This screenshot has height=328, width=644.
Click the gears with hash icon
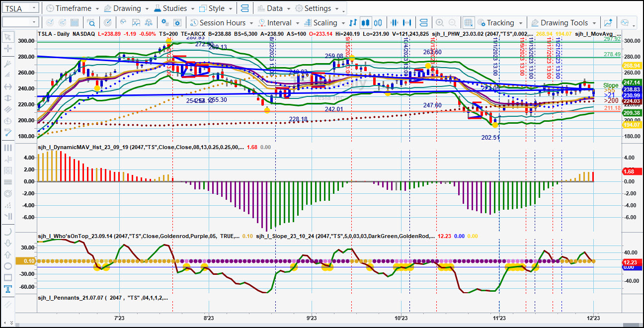[165, 22]
